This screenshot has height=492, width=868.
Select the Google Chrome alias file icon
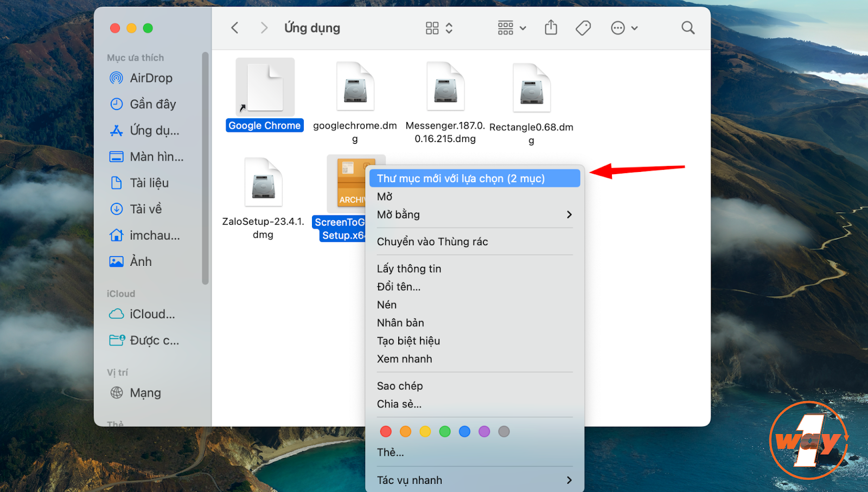pos(265,87)
